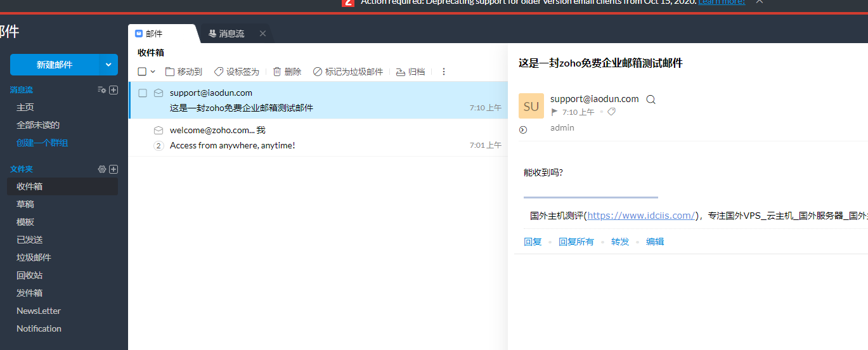Click the 删除 trash icon
The width and height of the screenshot is (868, 350).
coord(277,72)
